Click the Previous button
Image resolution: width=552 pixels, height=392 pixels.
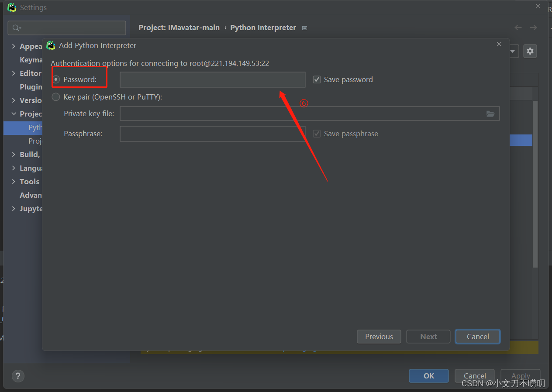tap(379, 337)
